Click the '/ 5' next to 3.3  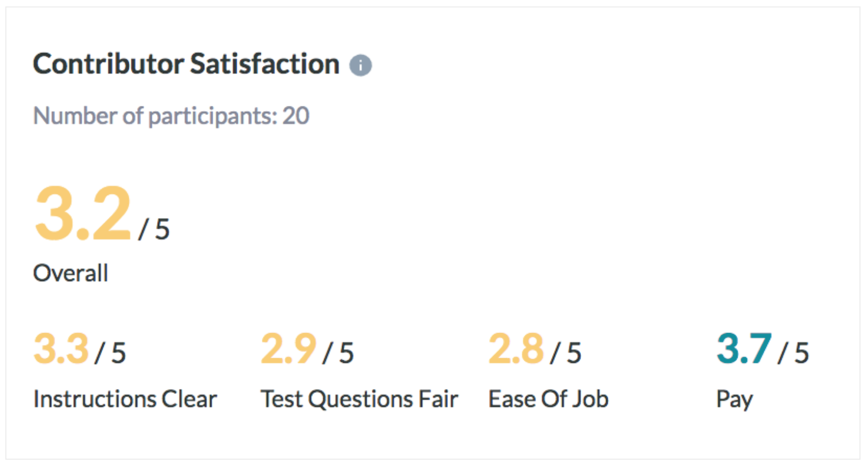click(110, 353)
